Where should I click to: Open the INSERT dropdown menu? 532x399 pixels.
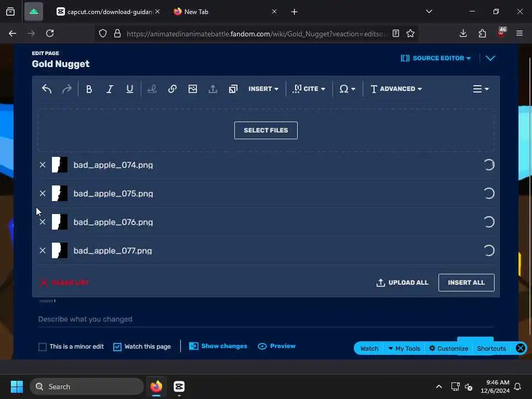[x=263, y=89]
